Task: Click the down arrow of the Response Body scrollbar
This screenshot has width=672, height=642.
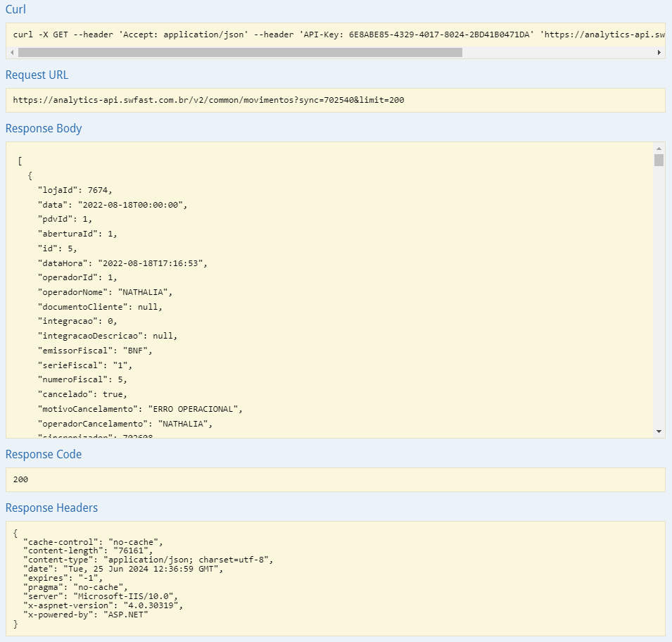Action: point(659,431)
